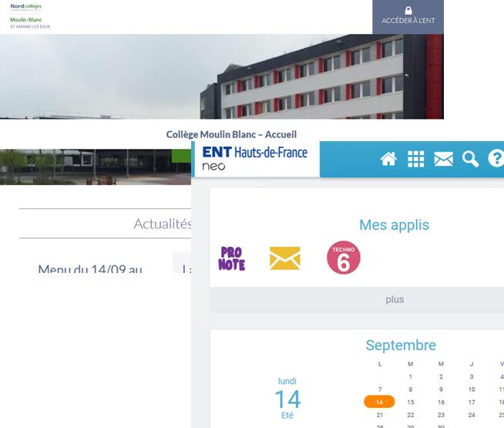The width and height of the screenshot is (504, 428).
Task: Select day 15 in September calendar
Action: tap(411, 402)
